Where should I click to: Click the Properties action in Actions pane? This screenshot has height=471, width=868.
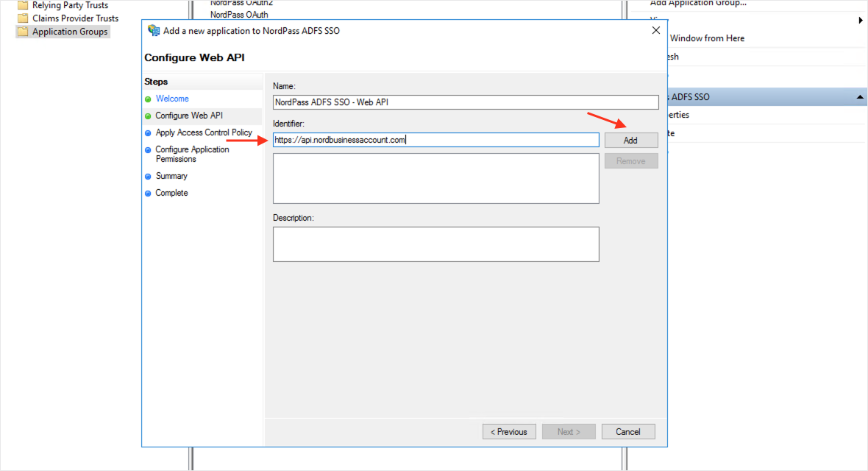click(679, 115)
